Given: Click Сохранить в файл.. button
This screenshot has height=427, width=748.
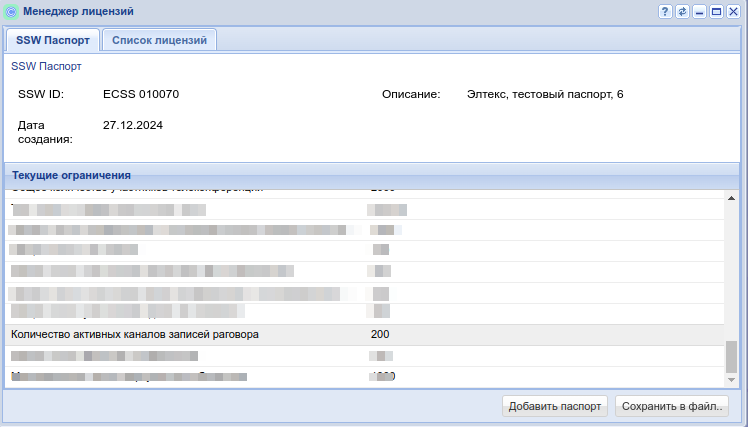Looking at the screenshot, I should point(672,406).
